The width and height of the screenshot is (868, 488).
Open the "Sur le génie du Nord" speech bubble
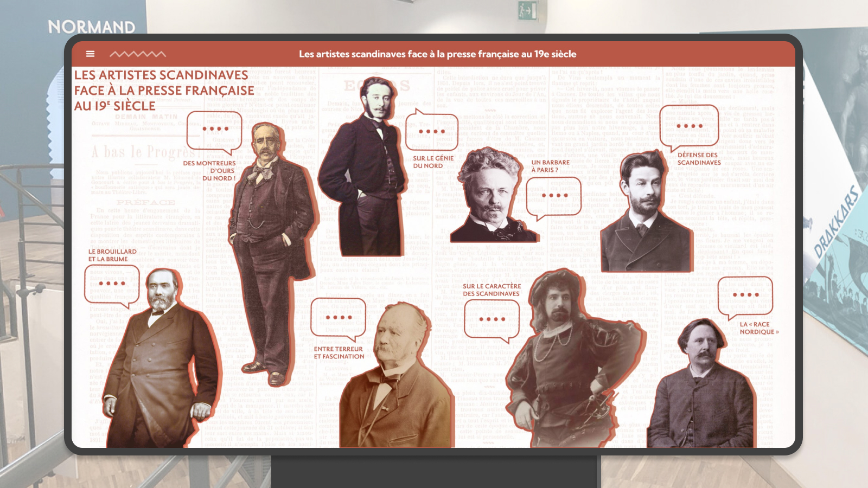432,132
